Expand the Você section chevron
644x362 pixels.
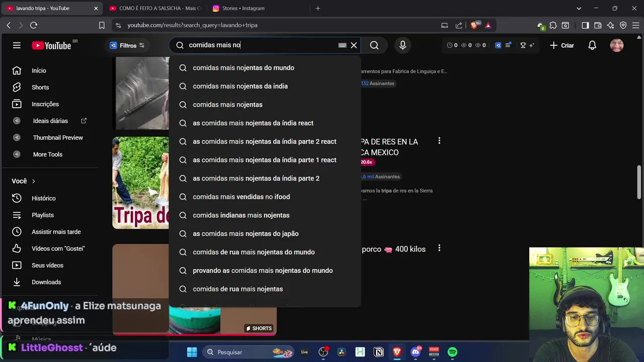tap(34, 181)
